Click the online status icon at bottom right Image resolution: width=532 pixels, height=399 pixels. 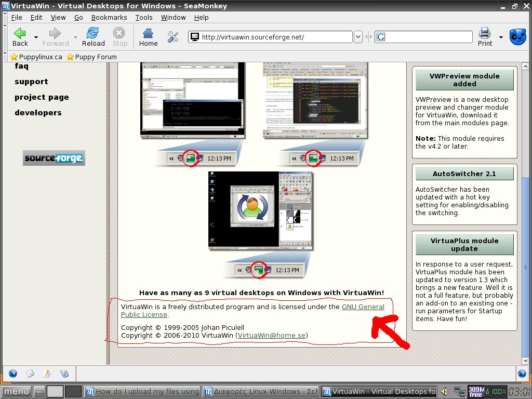[522, 374]
